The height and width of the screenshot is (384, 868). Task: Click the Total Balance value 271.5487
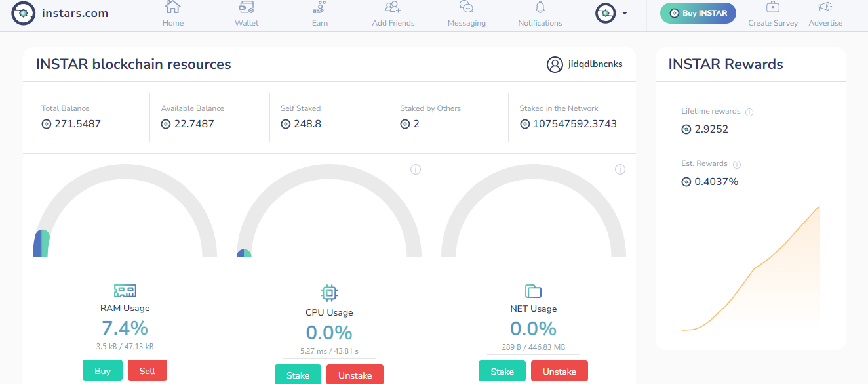[77, 124]
